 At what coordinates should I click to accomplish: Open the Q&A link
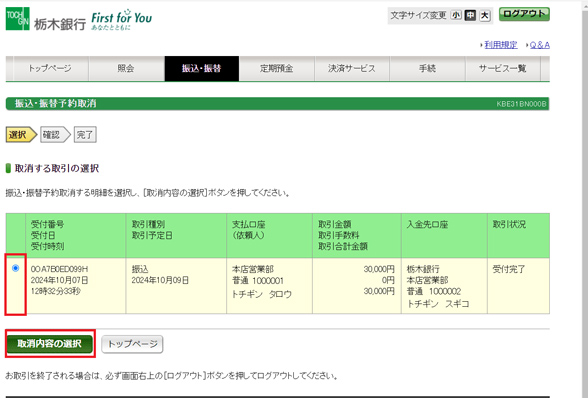click(540, 45)
